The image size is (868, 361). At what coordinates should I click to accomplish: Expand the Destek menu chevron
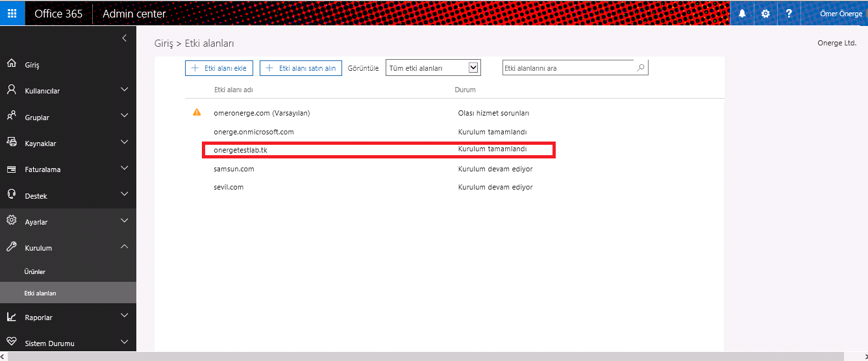(125, 194)
